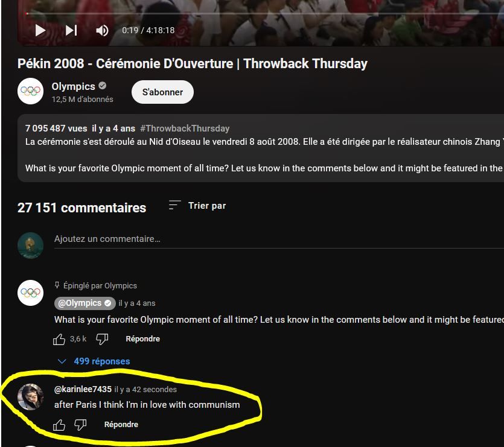Image resolution: width=504 pixels, height=447 pixels.
Task: Click the Ajoutez un commentaire field
Action: tap(279, 239)
